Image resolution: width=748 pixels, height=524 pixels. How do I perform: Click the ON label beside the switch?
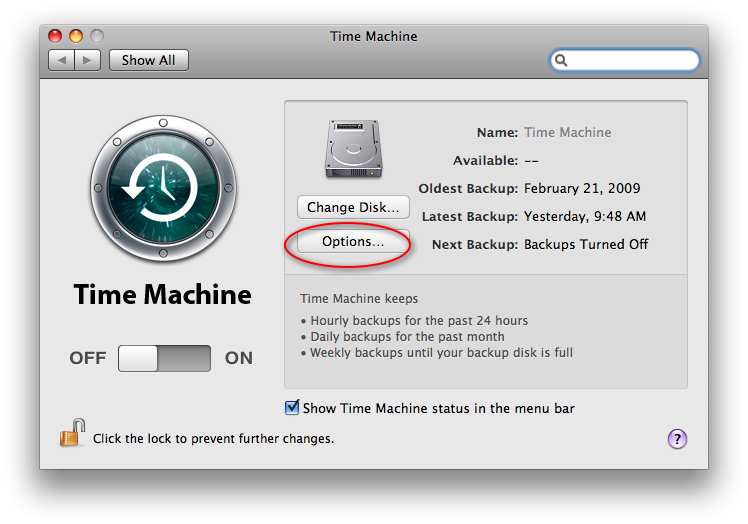click(239, 358)
